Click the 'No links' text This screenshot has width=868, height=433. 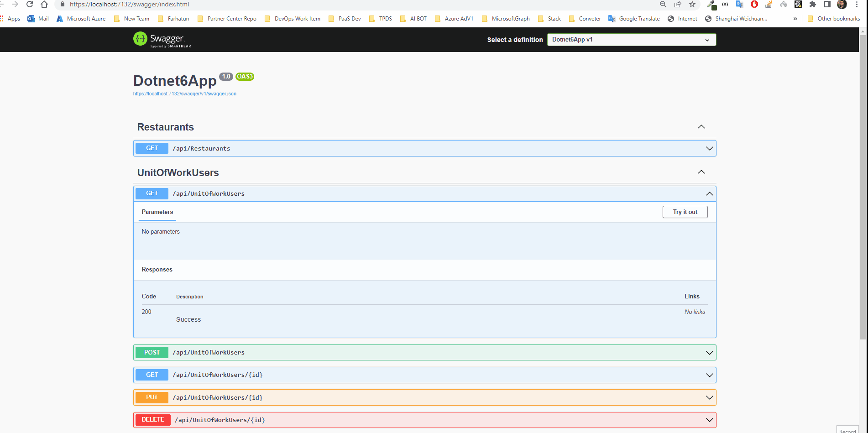695,312
